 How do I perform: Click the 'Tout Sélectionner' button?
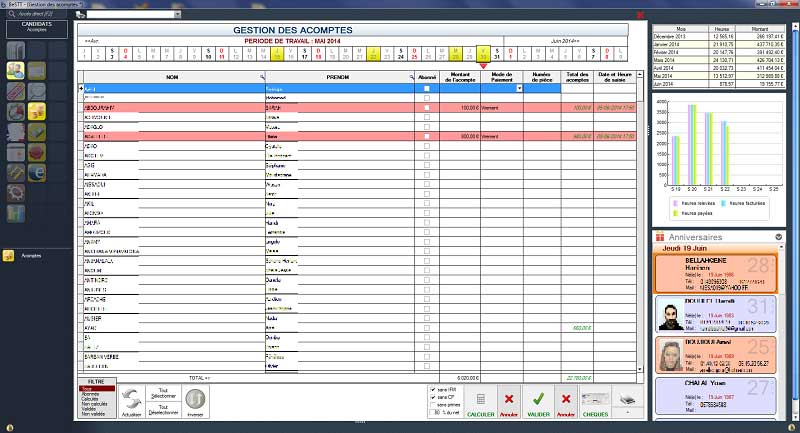(163, 393)
